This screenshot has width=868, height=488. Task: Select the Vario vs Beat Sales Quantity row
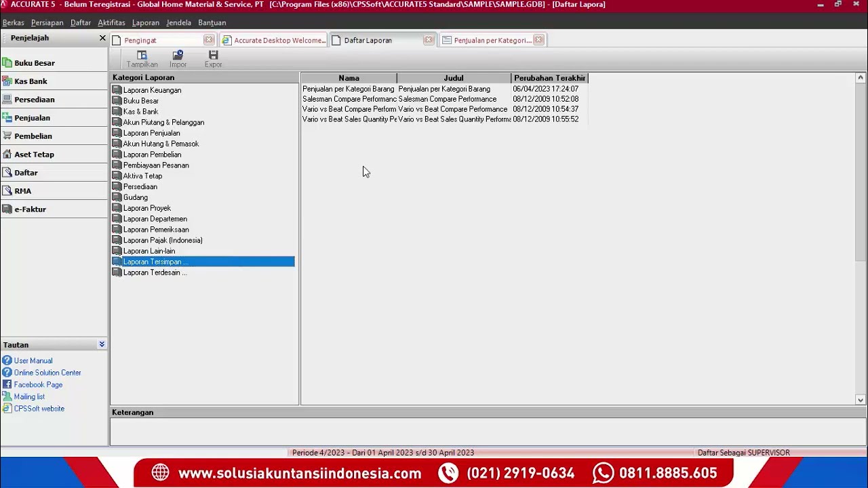click(x=444, y=119)
